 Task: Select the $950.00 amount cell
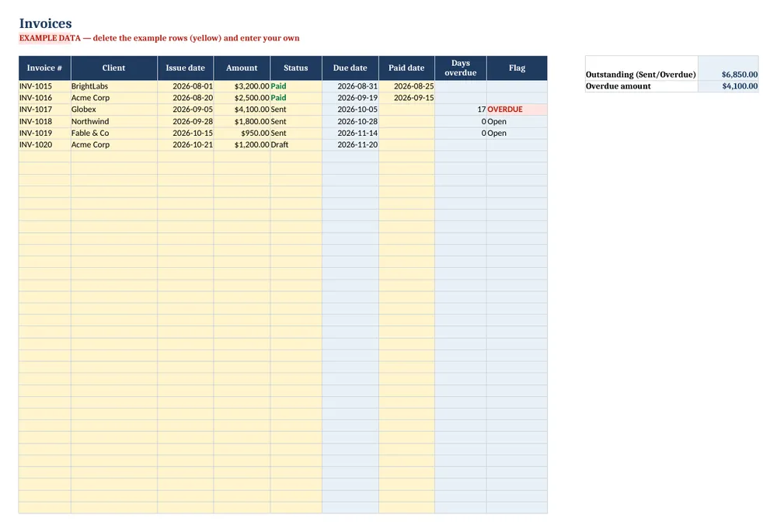click(242, 133)
